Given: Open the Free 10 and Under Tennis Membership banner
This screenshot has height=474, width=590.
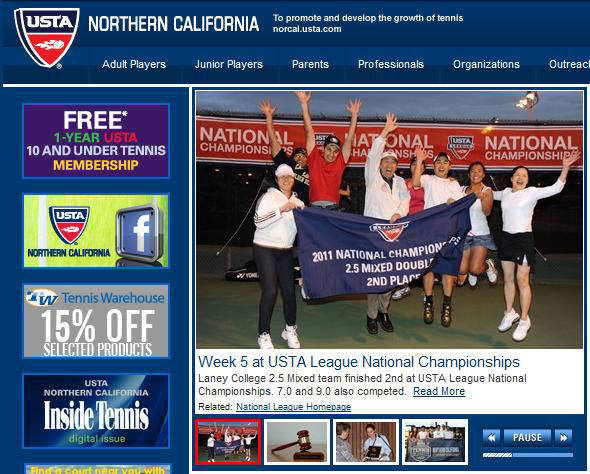Looking at the screenshot, I should tap(96, 141).
